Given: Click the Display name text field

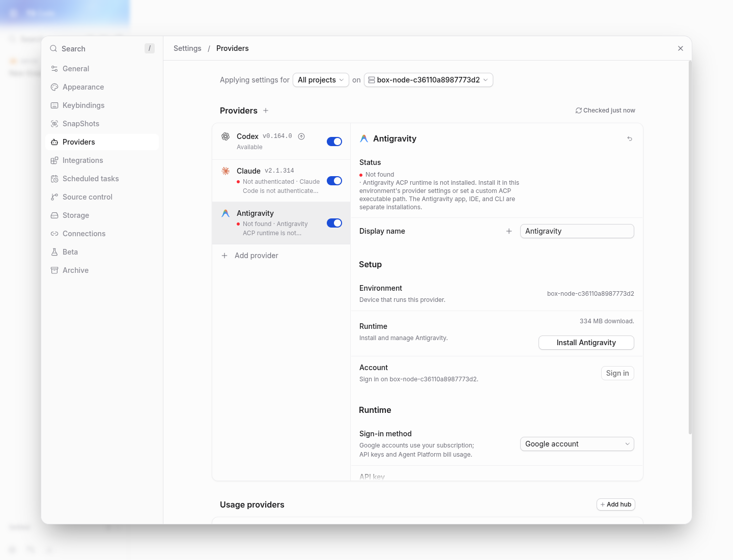Looking at the screenshot, I should [x=577, y=231].
